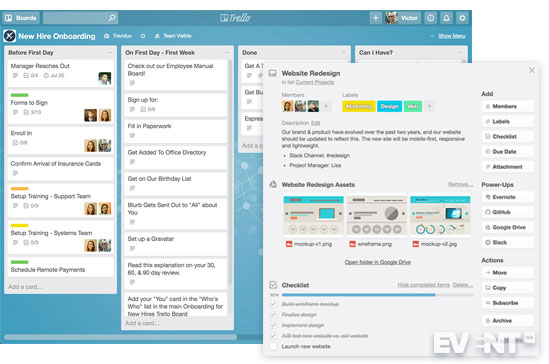Image resolution: width=549 pixels, height=364 pixels.
Task: Open notifications bell icon
Action: [446, 18]
